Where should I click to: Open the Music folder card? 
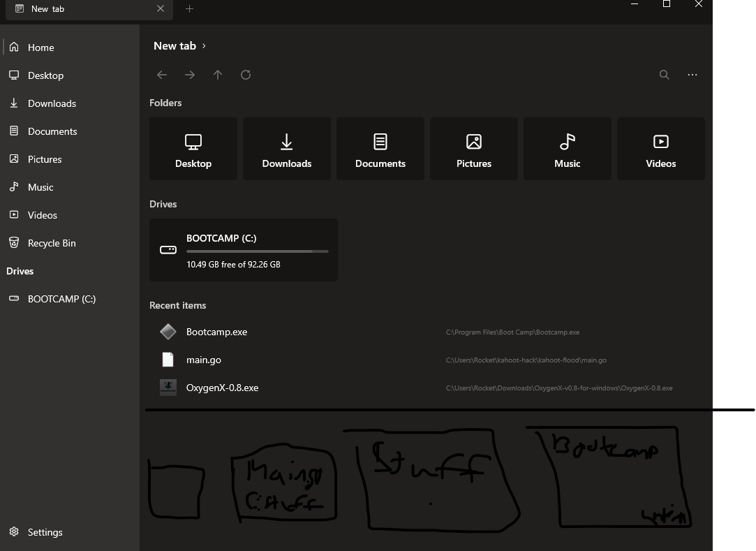567,148
